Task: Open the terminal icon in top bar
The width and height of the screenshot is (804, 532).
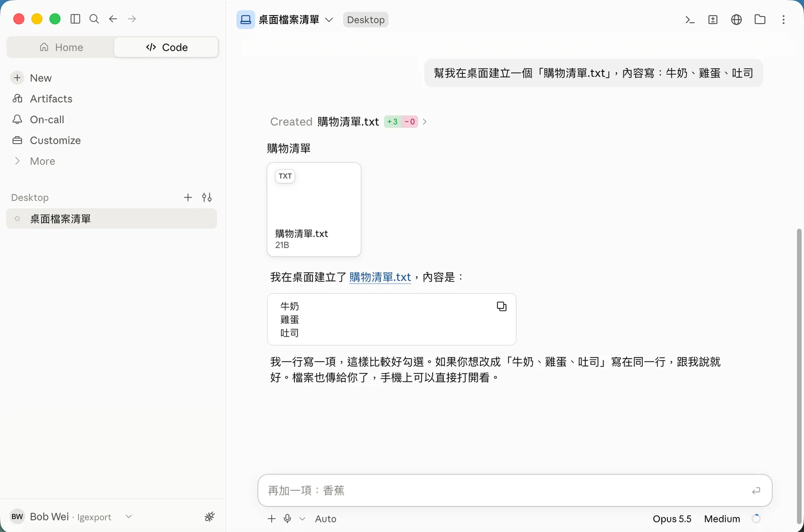Action: (x=690, y=20)
